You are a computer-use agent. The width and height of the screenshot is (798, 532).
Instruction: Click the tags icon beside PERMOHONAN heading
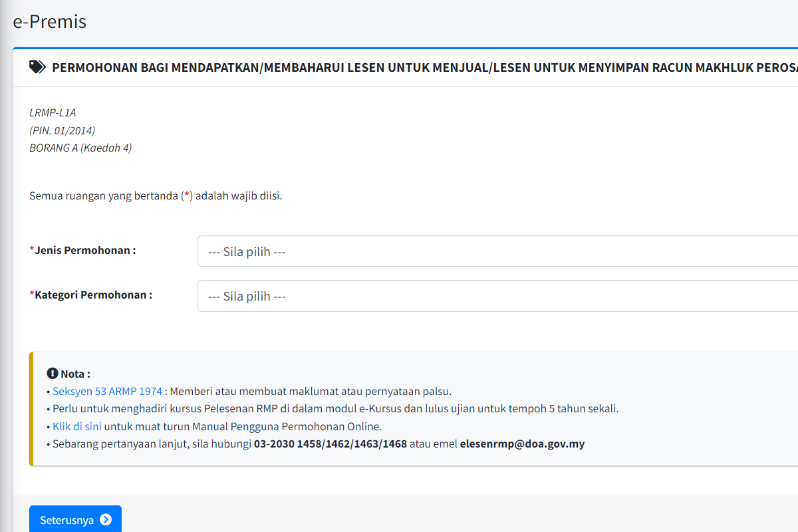click(37, 67)
